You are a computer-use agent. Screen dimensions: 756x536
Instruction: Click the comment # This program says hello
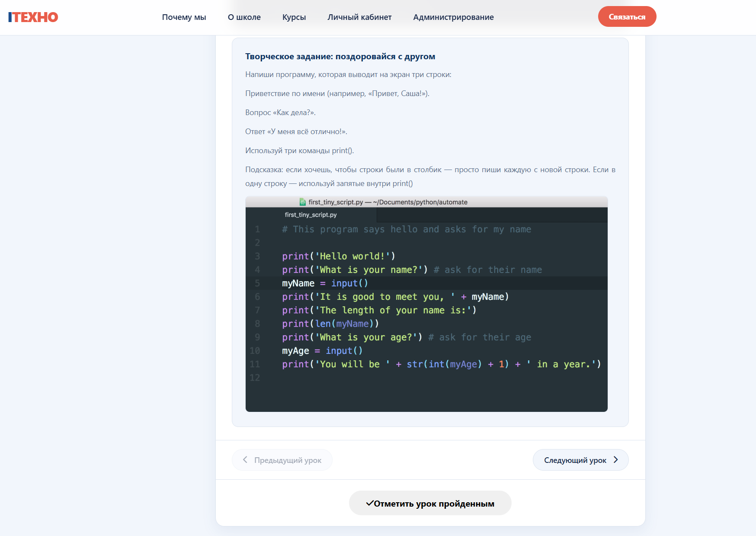[x=407, y=229]
